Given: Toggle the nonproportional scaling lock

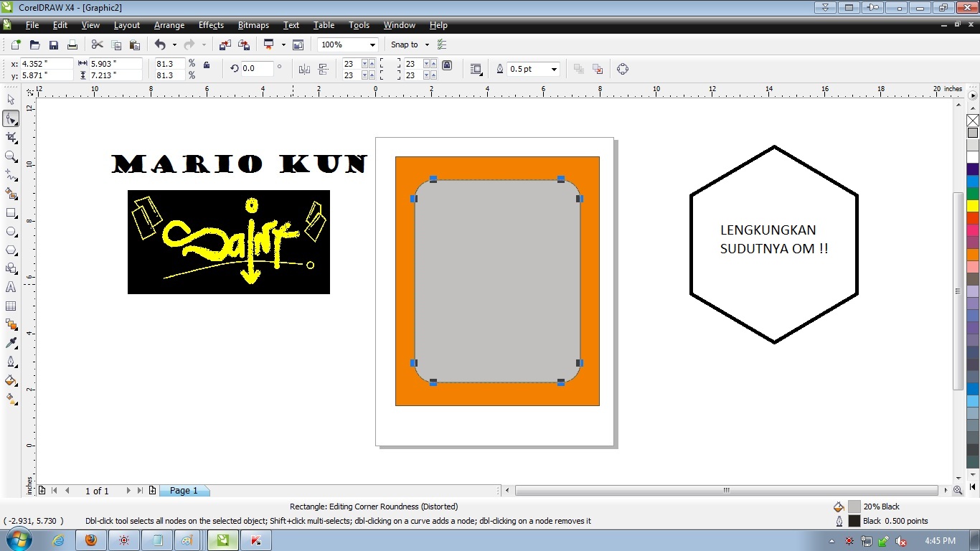Looking at the screenshot, I should 207,65.
